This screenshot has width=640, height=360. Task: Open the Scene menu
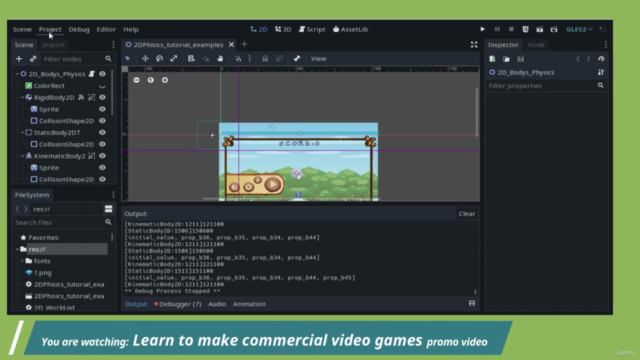tap(22, 29)
